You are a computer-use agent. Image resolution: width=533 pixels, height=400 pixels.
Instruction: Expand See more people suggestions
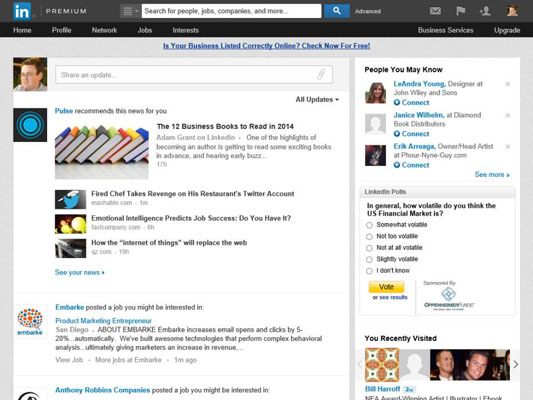pos(492,174)
